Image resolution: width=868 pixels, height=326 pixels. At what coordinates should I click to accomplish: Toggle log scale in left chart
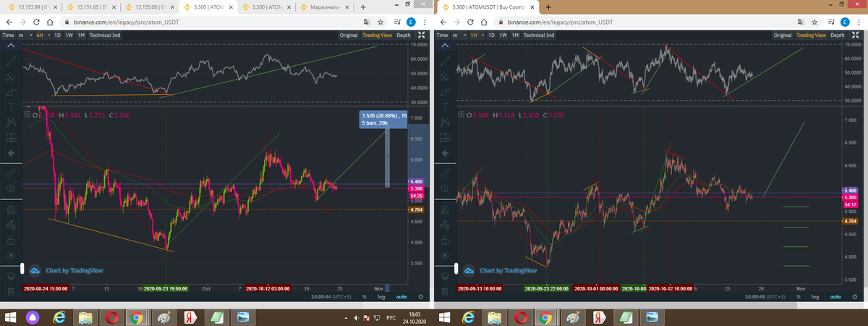coord(381,296)
